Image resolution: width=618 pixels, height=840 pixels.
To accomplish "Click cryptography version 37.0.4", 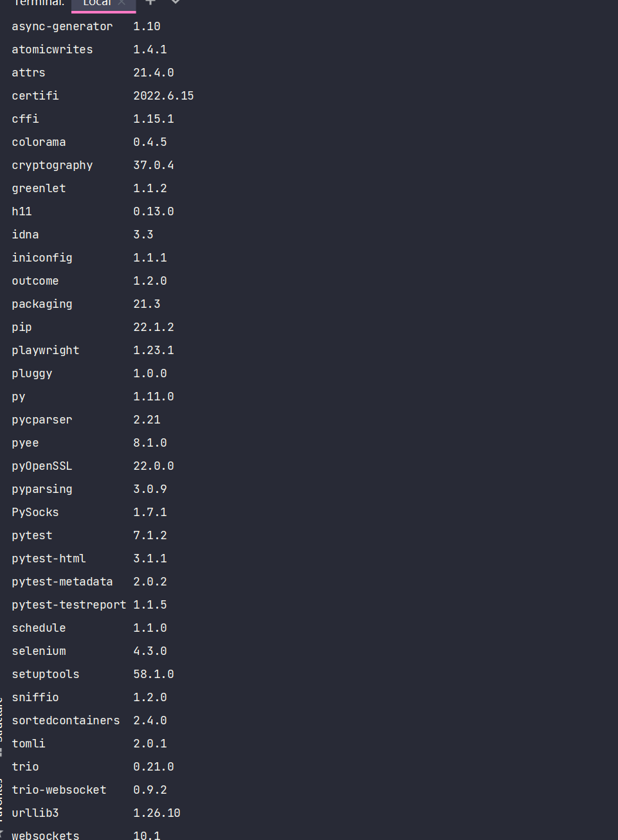I will coord(154,165).
